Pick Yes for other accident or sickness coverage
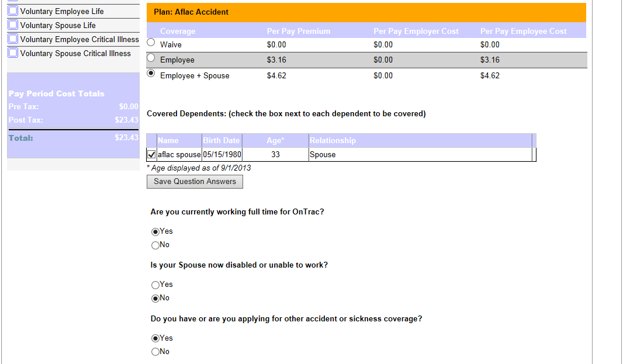This screenshot has width=623, height=364. pos(155,338)
